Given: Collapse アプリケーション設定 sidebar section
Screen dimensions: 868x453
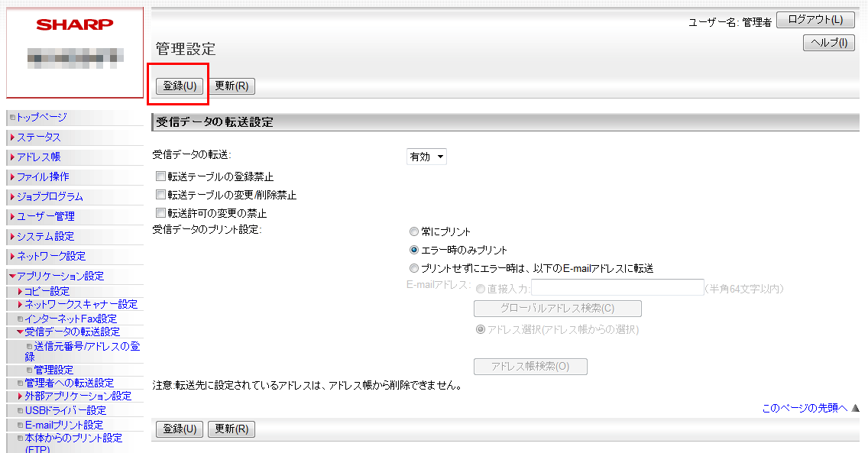Looking at the screenshot, I should (x=60, y=276).
